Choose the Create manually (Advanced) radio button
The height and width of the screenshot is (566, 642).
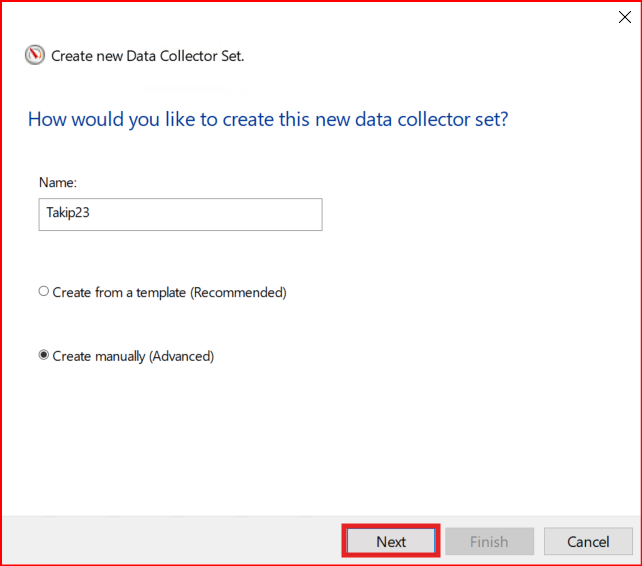[x=43, y=356]
